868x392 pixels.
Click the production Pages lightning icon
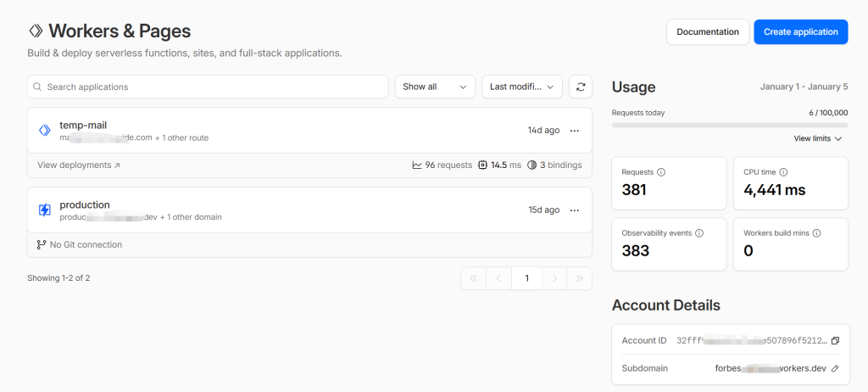(x=45, y=210)
